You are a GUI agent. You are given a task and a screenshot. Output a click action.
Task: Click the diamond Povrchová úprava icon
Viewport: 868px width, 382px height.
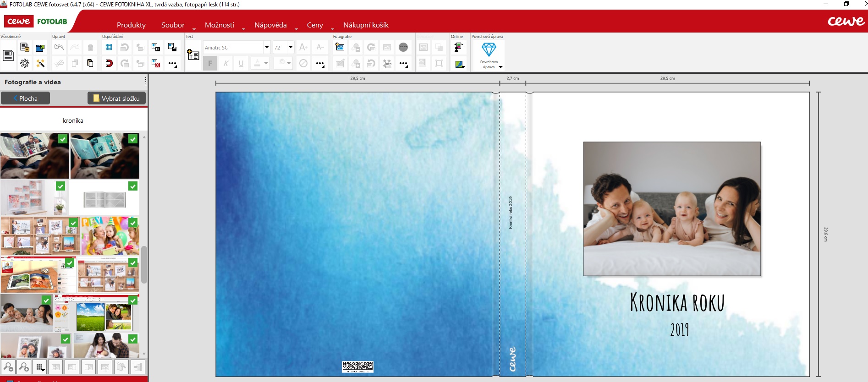point(489,50)
